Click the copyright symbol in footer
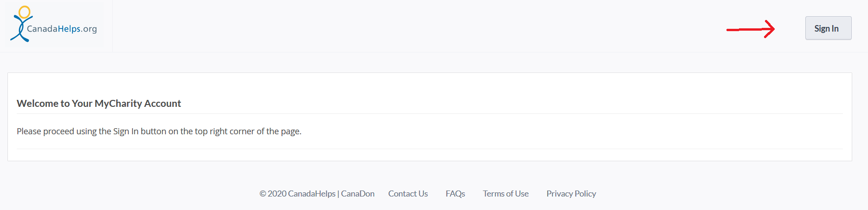This screenshot has height=210, width=868. tap(263, 194)
